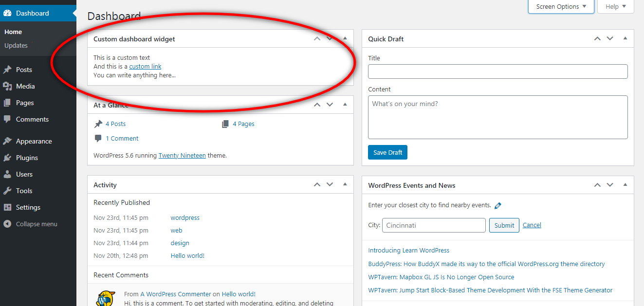This screenshot has height=306, width=644.
Task: Move At a Glance widget down
Action: (x=330, y=105)
